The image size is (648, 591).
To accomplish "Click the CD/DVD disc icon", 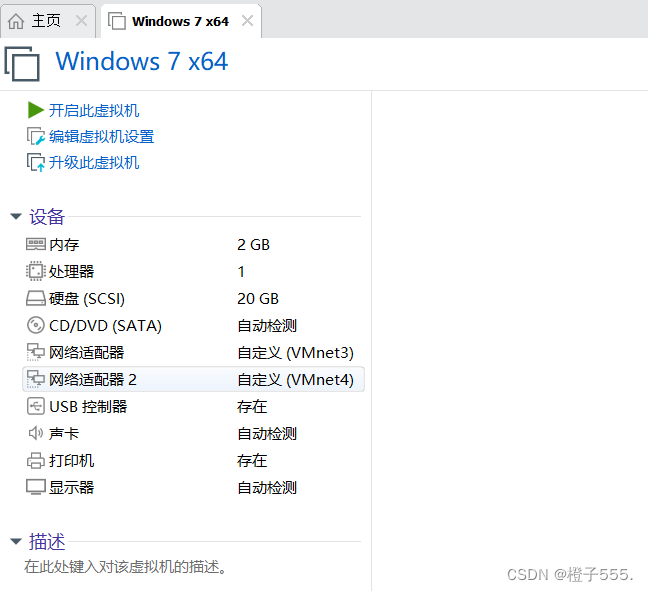I will coord(36,325).
